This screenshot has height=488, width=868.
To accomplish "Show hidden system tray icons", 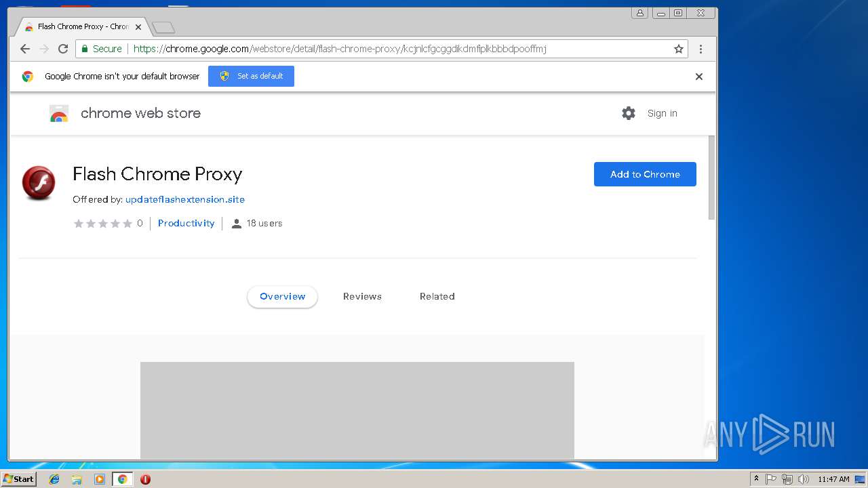I will 756,479.
